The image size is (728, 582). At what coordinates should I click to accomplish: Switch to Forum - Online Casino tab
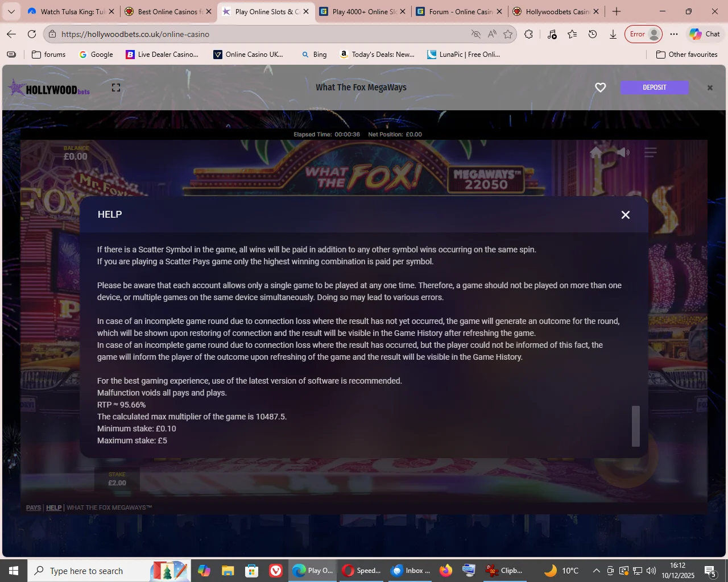click(460, 11)
